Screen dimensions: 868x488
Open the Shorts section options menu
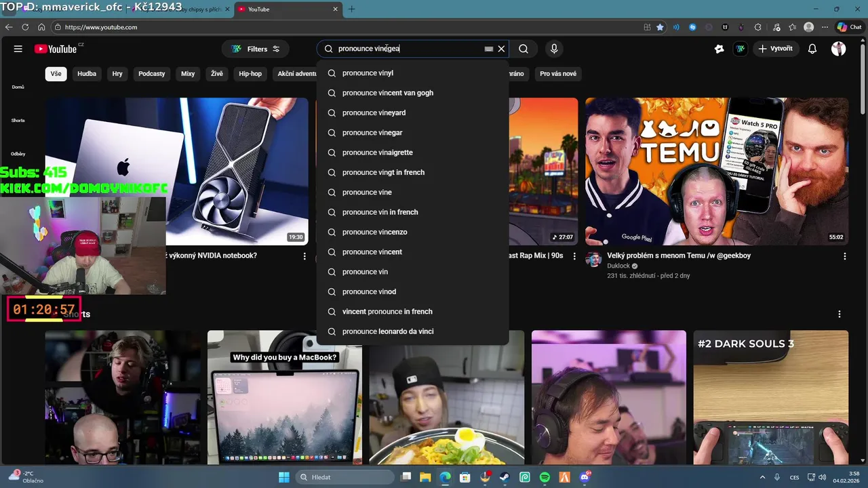pos(840,314)
